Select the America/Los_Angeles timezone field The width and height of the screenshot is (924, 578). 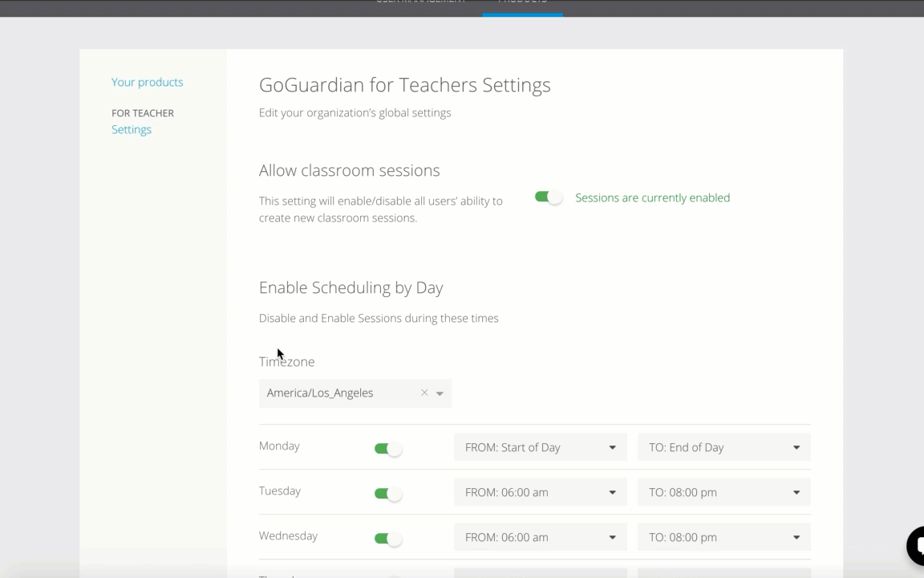(x=355, y=393)
